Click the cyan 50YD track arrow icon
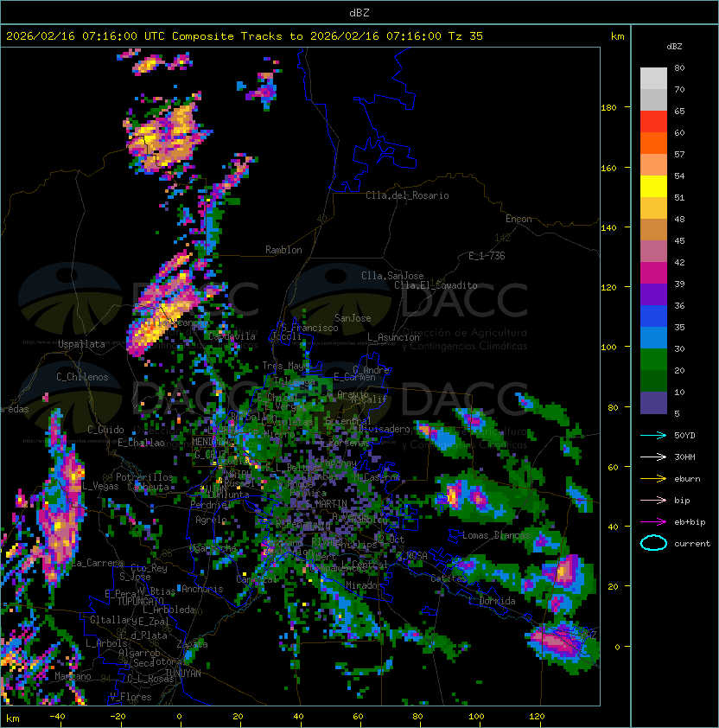 coord(653,435)
